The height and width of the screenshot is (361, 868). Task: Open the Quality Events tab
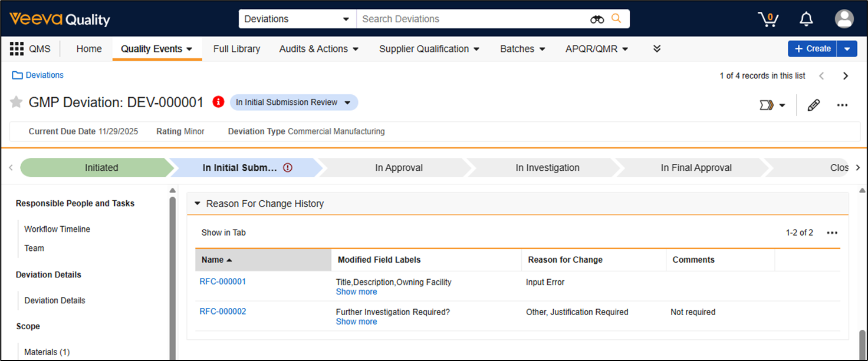pos(157,49)
